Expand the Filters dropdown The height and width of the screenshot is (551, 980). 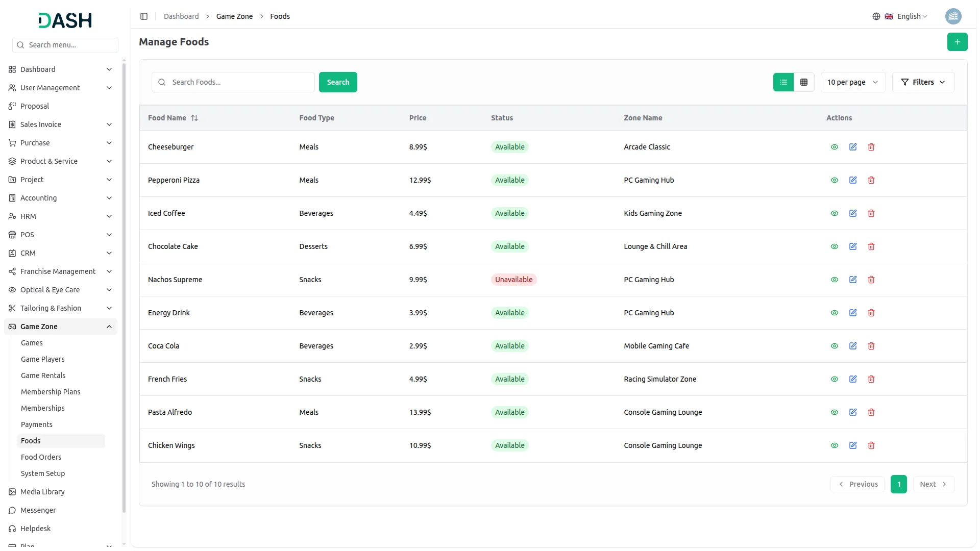(923, 82)
